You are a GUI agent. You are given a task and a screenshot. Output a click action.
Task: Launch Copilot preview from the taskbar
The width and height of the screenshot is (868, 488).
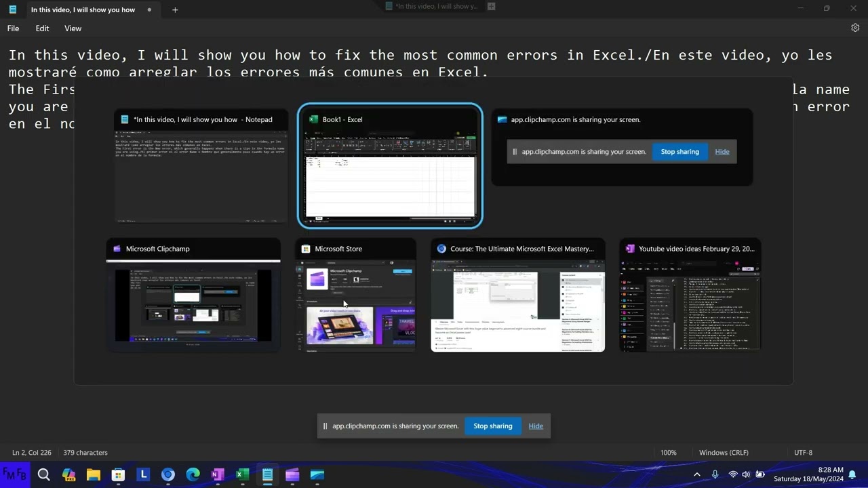tap(68, 475)
